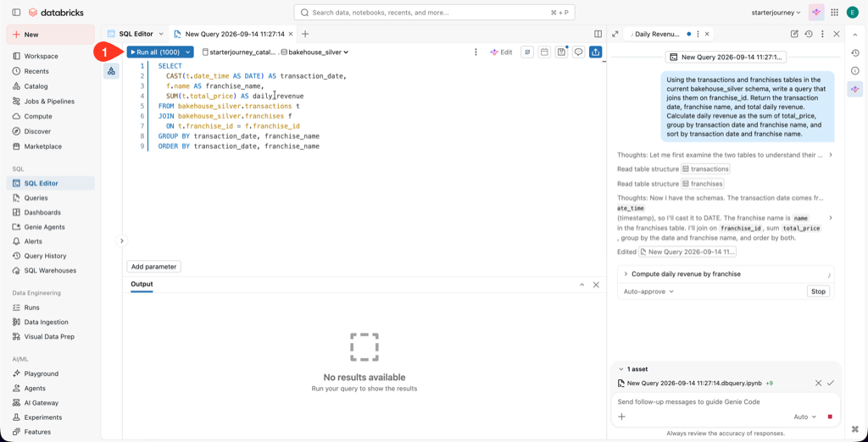Open the Run all dropdown arrow
868x442 pixels.
[x=188, y=52]
